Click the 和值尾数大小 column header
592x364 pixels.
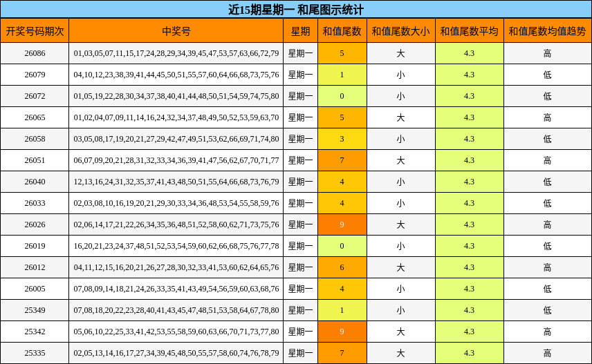pyautogui.click(x=401, y=31)
